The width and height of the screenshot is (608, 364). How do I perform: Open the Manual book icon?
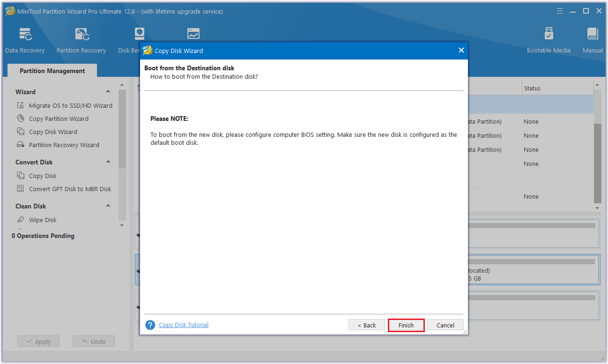[593, 34]
